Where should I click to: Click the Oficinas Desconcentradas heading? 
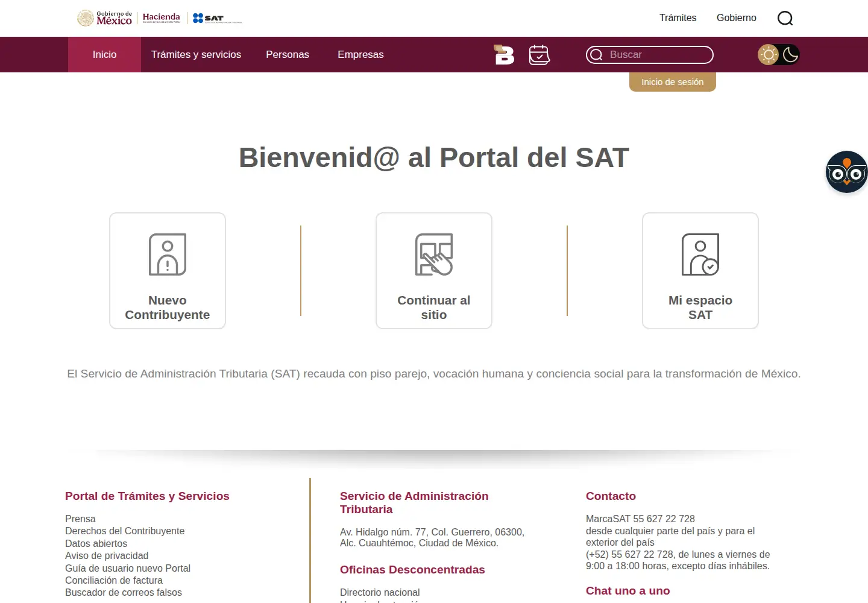412,570
